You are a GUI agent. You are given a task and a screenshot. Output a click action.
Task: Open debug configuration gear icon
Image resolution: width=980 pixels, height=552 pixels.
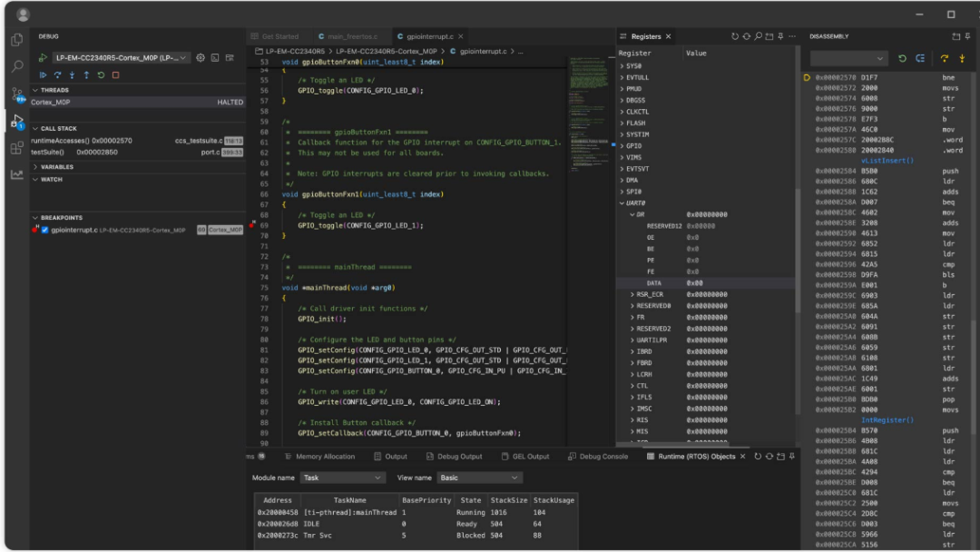[200, 57]
